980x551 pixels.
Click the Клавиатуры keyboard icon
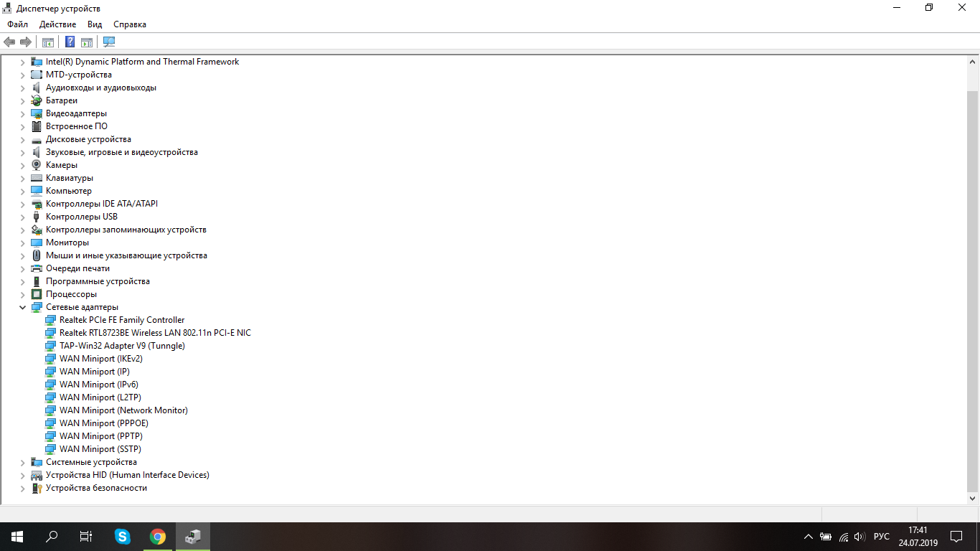[x=37, y=178]
